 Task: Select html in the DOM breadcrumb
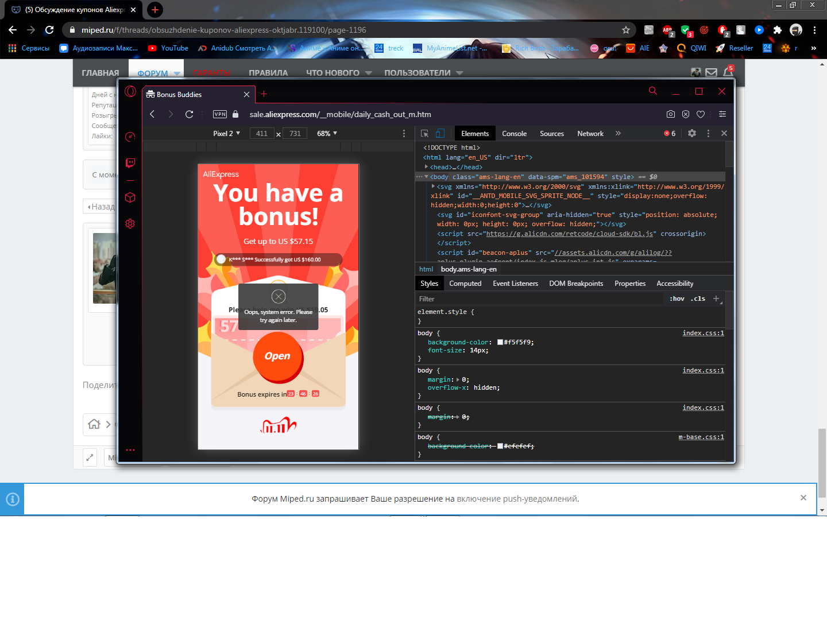pyautogui.click(x=426, y=269)
